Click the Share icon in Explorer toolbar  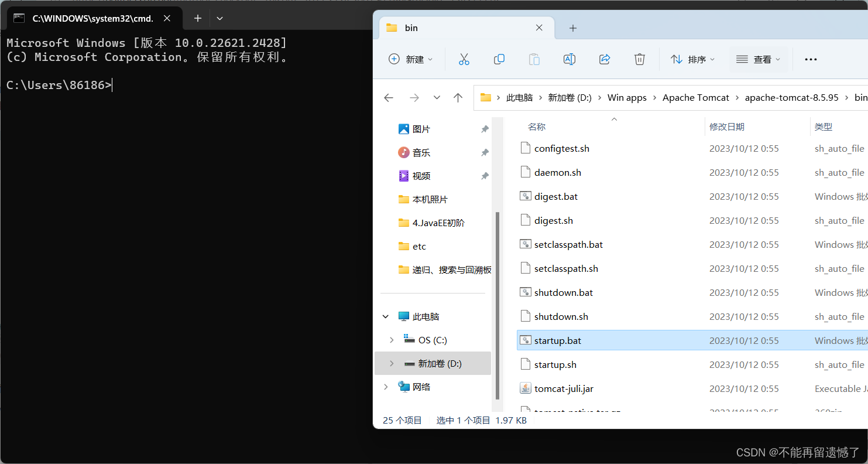click(605, 59)
